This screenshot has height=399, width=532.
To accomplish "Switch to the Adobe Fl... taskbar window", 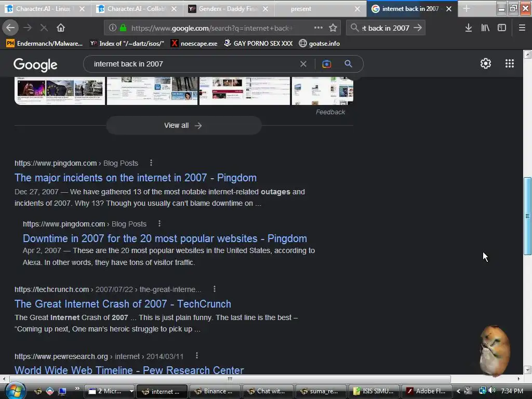I will pos(427,391).
